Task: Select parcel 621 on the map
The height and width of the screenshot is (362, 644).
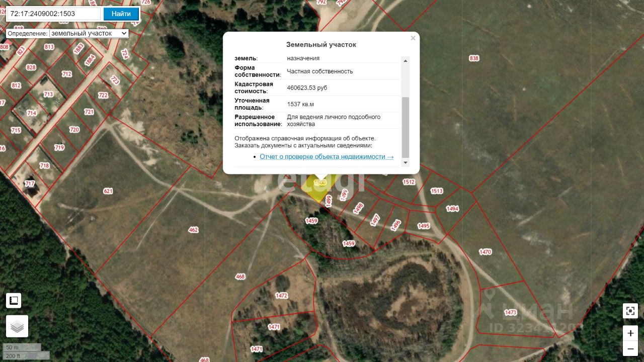Action: [108, 191]
